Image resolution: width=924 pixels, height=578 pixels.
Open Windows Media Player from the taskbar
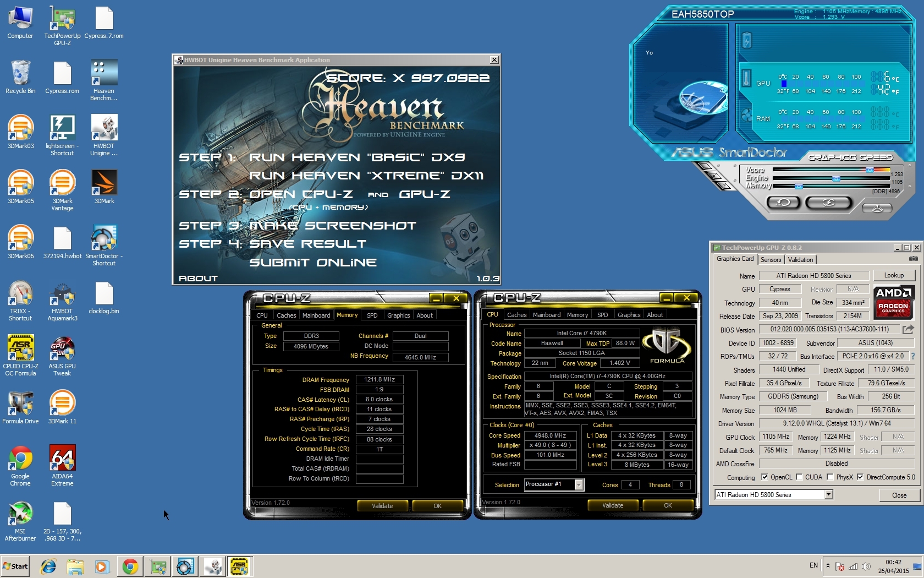coord(102,566)
